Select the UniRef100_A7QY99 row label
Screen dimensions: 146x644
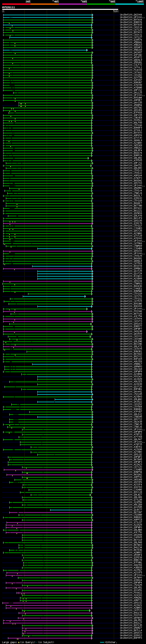(131, 85)
